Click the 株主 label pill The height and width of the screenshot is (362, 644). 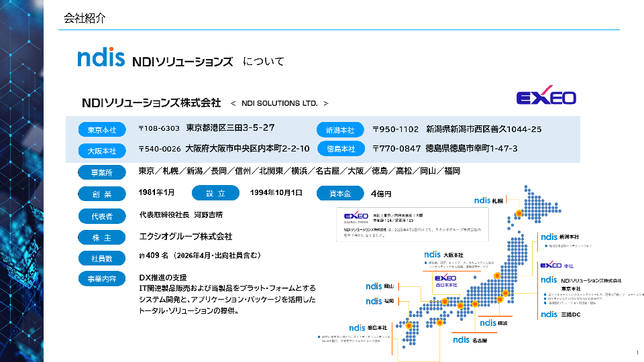102,237
